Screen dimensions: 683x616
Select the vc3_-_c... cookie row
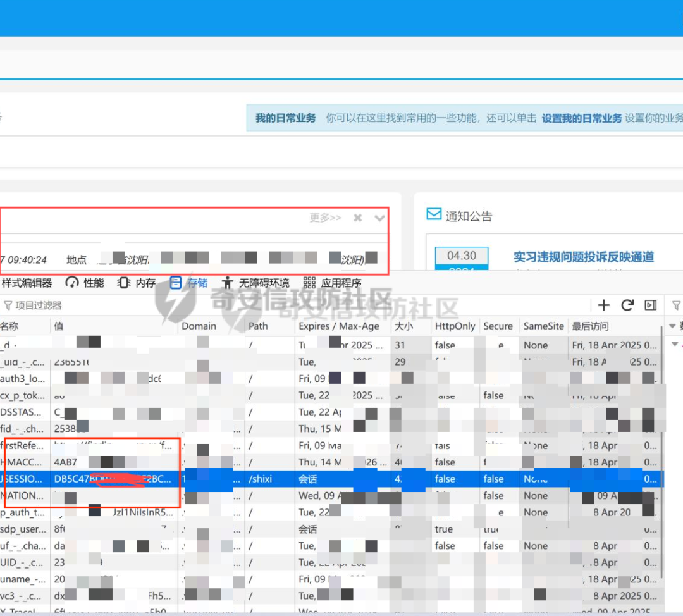[x=331, y=596]
